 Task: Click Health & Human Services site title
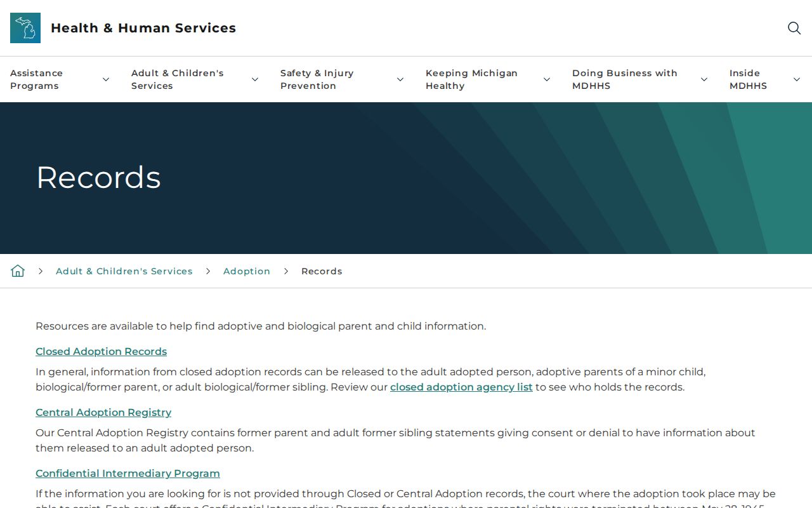point(143,28)
